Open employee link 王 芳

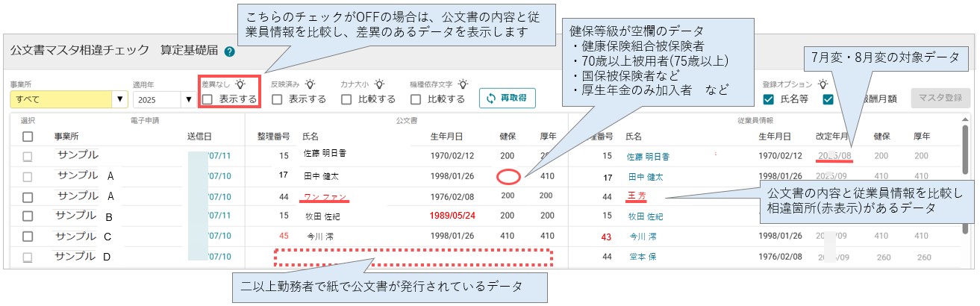[x=637, y=196]
